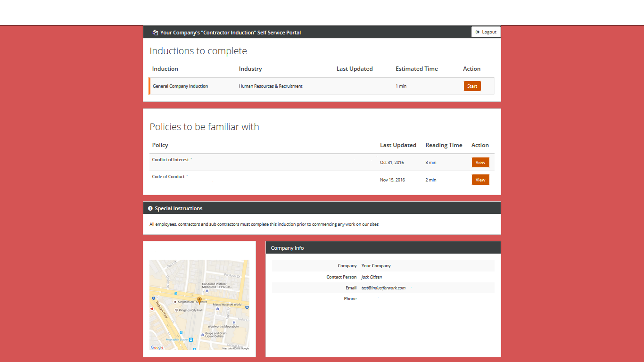This screenshot has width=644, height=362.
Task: Select the General Company Induction name
Action: coord(180,86)
